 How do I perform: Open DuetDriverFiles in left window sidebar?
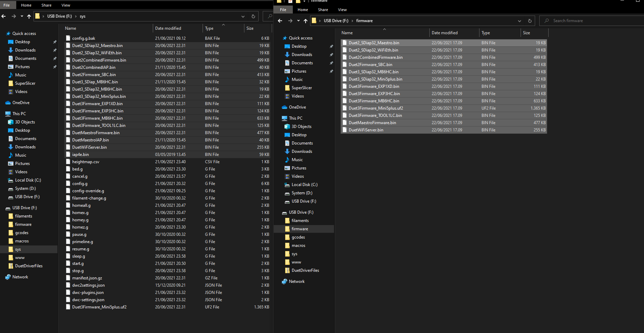(x=29, y=266)
